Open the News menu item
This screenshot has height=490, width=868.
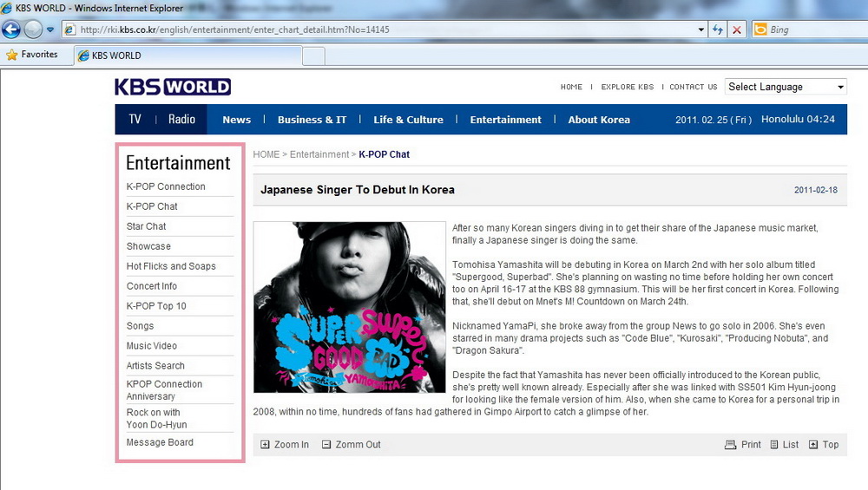(x=236, y=120)
